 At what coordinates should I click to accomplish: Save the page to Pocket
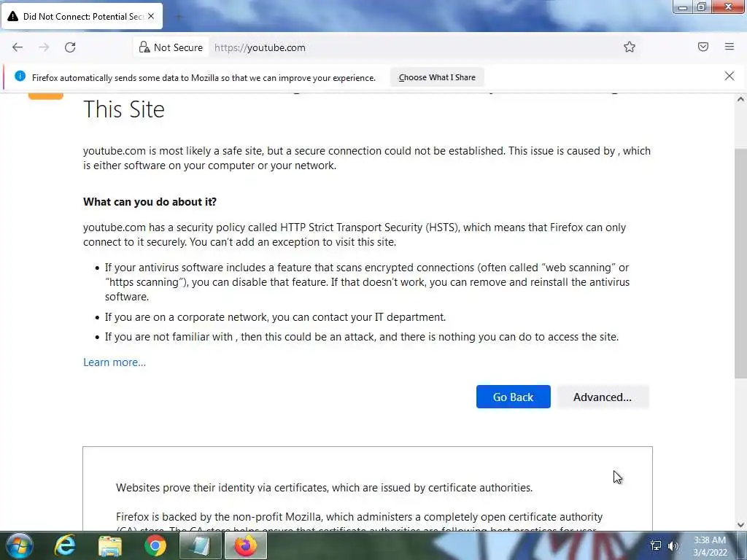(703, 47)
